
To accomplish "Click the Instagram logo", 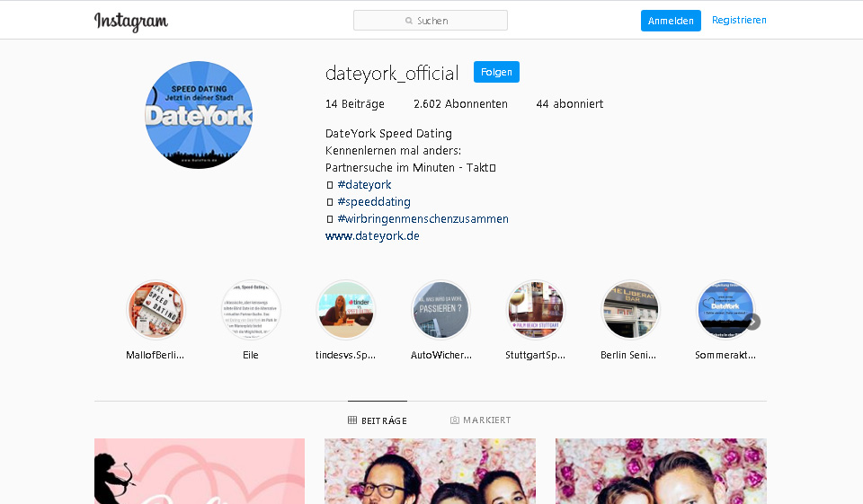I will 130,21.
